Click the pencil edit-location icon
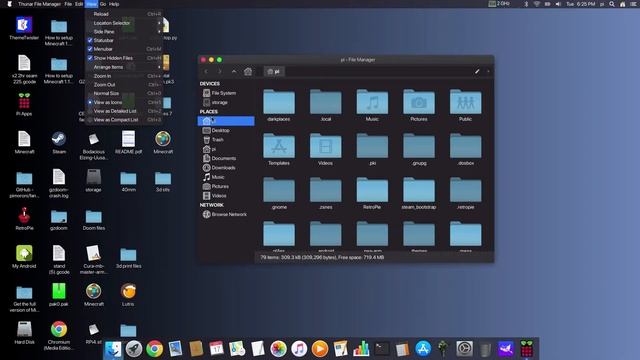 tap(477, 71)
